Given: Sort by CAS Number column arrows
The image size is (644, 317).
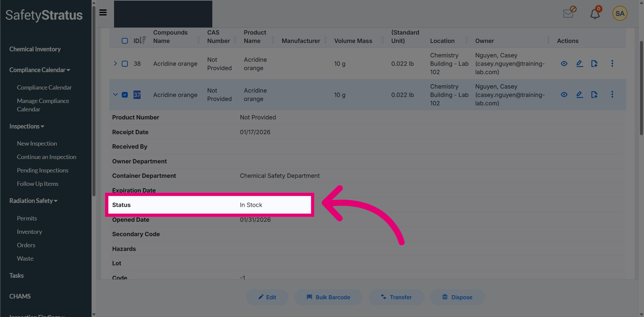Looking at the screenshot, I should click(235, 41).
